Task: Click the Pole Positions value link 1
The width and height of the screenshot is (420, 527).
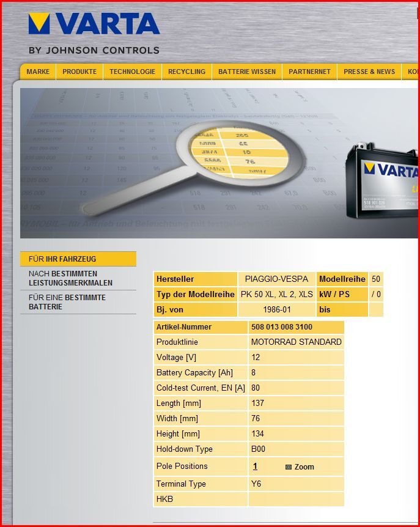Action: (255, 466)
